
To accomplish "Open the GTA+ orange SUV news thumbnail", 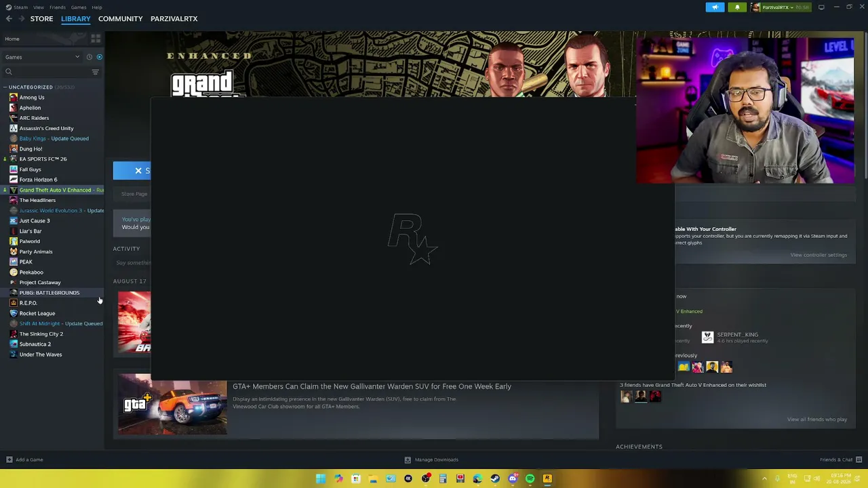I will [x=172, y=404].
